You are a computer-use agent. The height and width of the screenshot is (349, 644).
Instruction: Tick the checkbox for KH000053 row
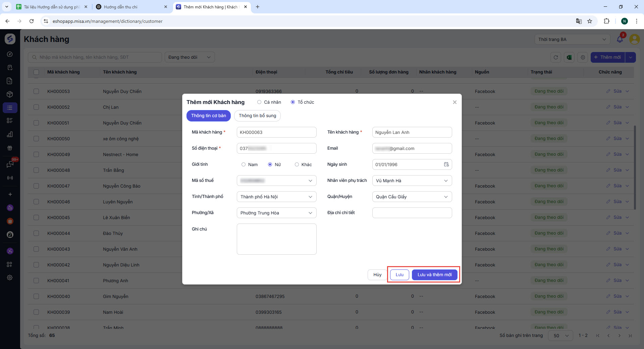click(36, 91)
